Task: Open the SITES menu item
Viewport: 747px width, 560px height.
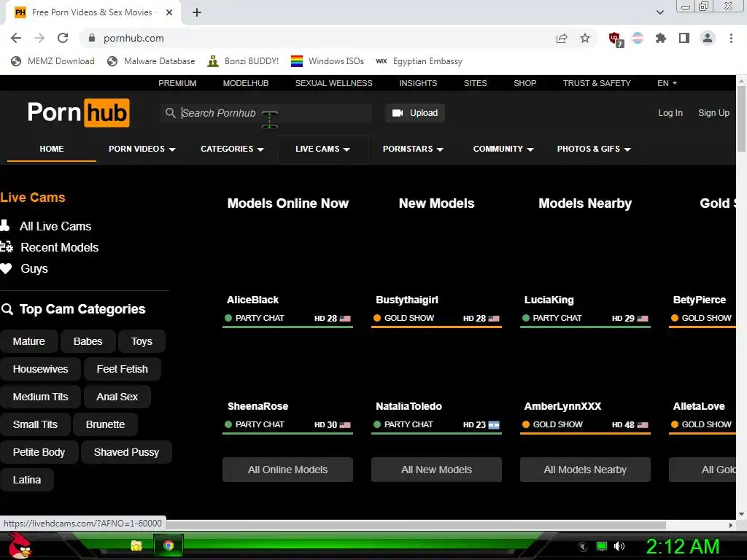Action: coord(475,83)
